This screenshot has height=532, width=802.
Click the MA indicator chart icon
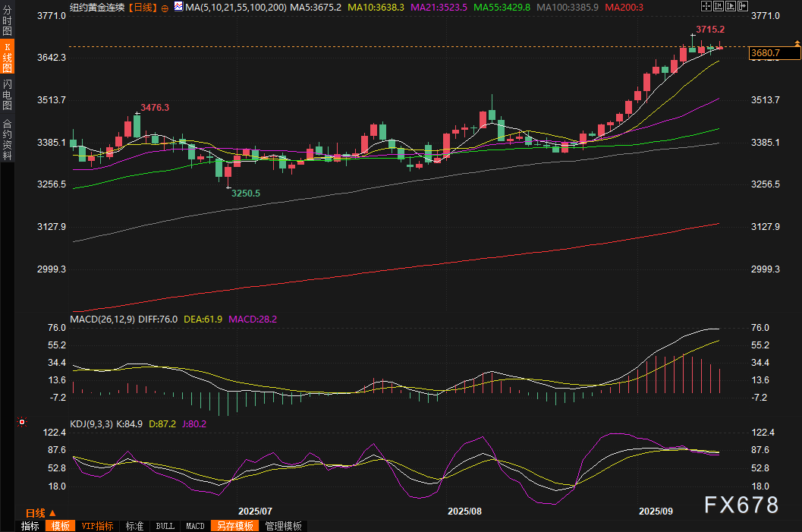pos(178,6)
